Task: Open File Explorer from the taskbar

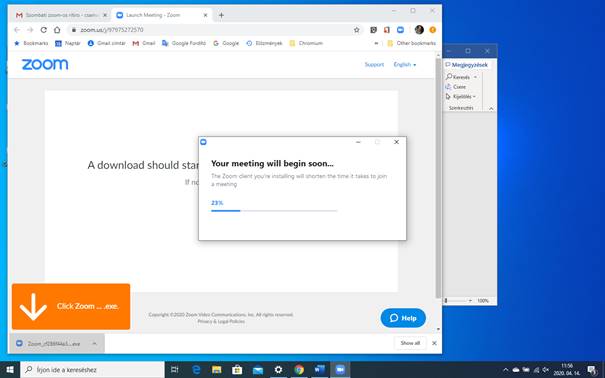Action: [216, 370]
